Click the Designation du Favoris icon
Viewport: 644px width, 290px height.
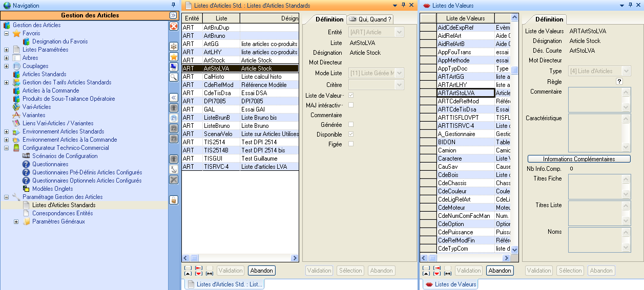point(26,41)
